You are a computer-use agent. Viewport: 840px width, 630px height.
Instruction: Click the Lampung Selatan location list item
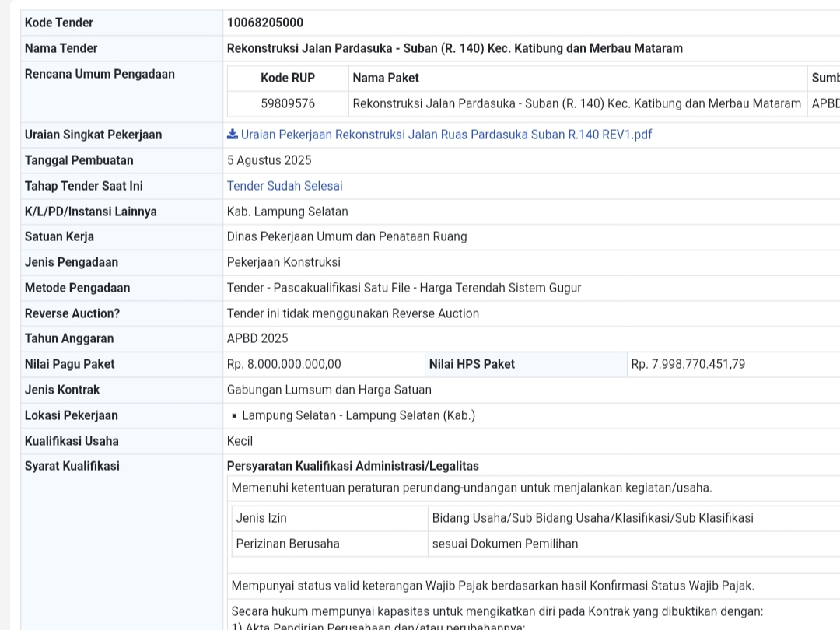coord(358,415)
